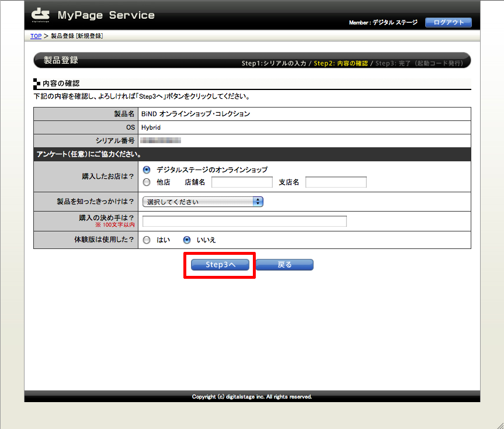This screenshot has height=429, width=504.
Task: Select いいえ for trial version question
Action: (187, 240)
